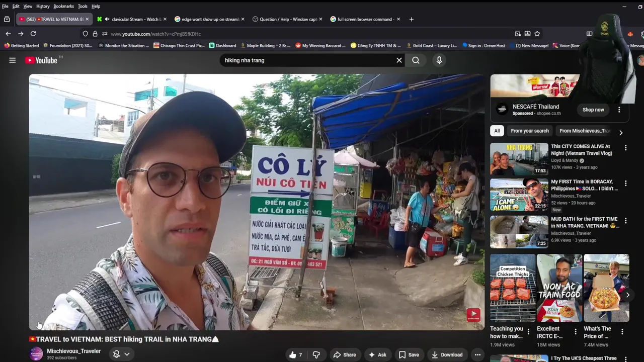Click the subscribe watermark in video corner
Image resolution: width=644 pixels, height=362 pixels.
(x=473, y=315)
